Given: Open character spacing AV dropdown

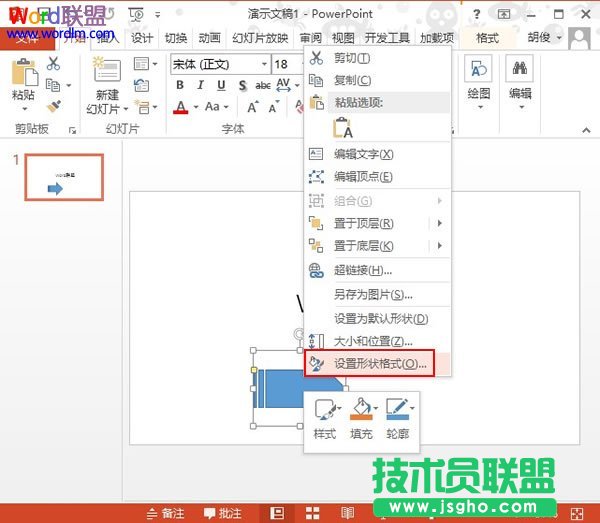Looking at the screenshot, I should (x=297, y=85).
